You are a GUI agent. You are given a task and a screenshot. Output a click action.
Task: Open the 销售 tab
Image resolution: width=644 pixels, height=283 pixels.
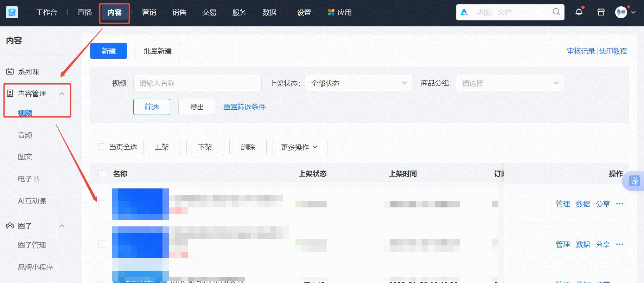179,12
